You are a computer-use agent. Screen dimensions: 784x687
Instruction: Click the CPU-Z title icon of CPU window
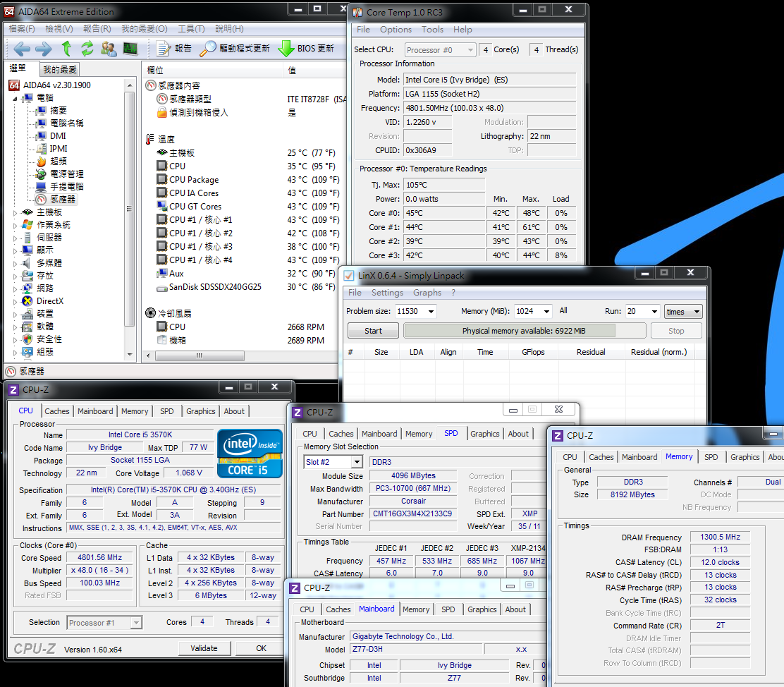[13, 390]
